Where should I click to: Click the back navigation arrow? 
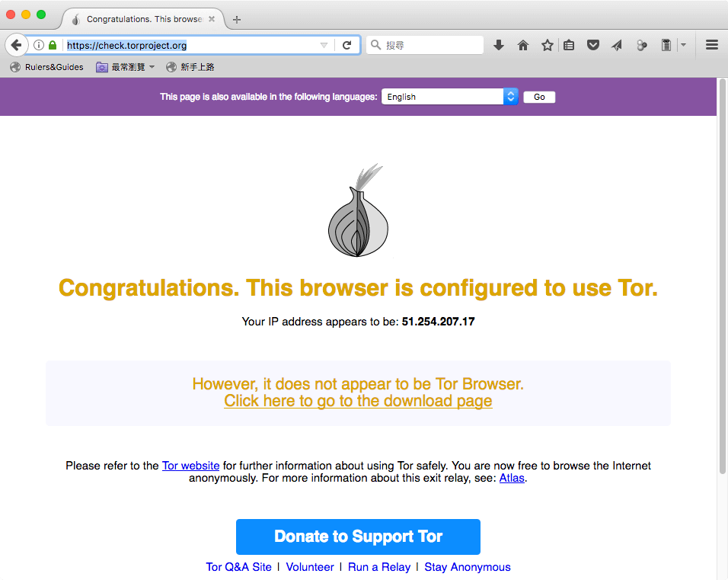click(16, 45)
